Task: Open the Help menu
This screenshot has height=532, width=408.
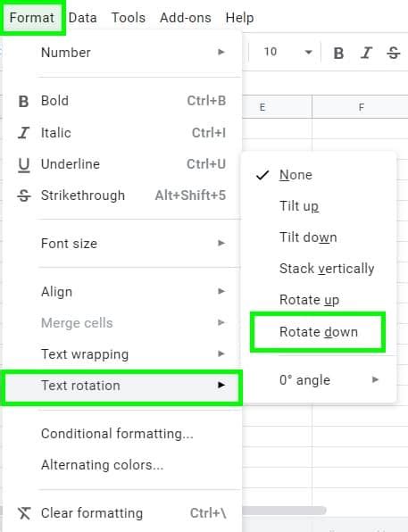Action: pyautogui.click(x=239, y=17)
